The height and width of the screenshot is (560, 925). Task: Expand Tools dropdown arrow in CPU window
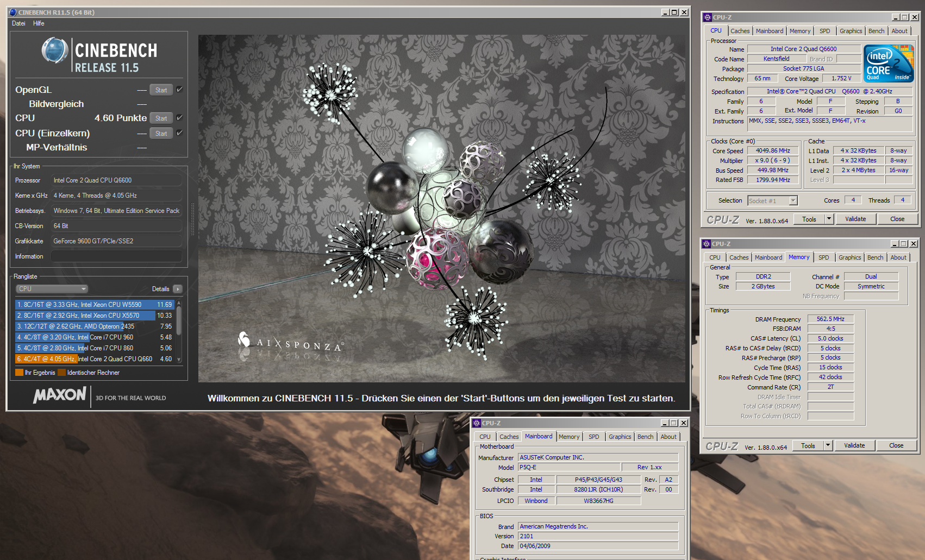click(829, 219)
